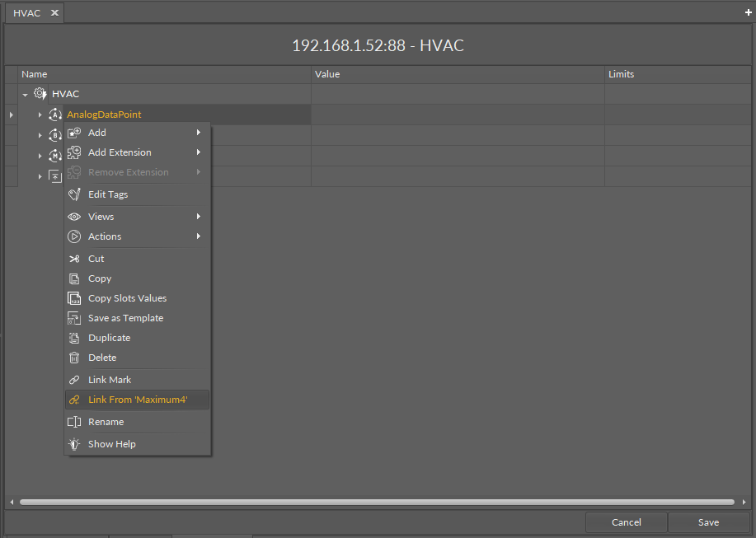Click the Delete trash icon

coord(74,358)
